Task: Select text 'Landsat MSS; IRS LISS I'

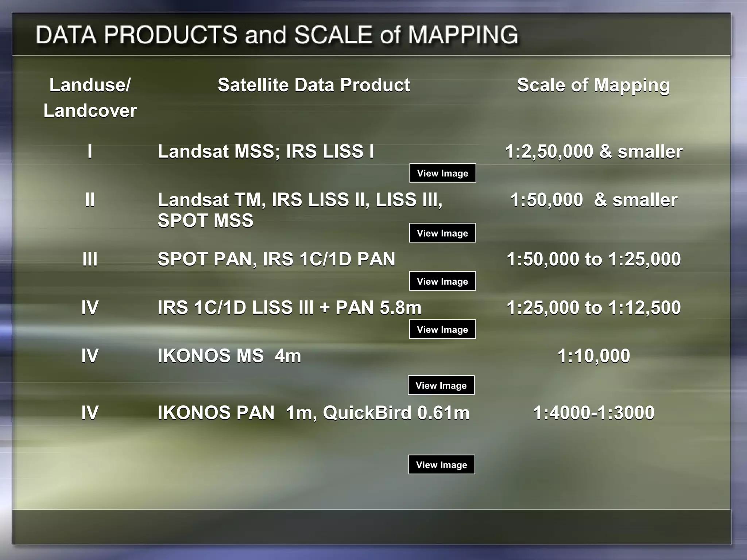Action: coord(266,151)
